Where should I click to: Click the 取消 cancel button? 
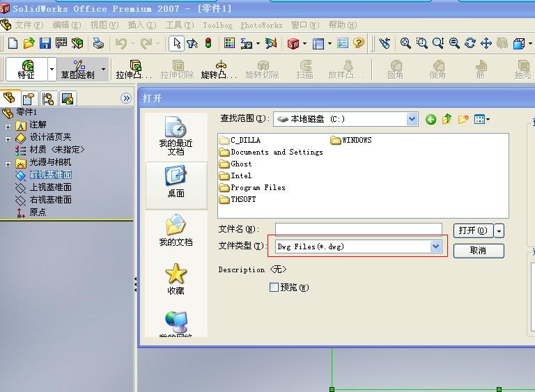tap(479, 251)
